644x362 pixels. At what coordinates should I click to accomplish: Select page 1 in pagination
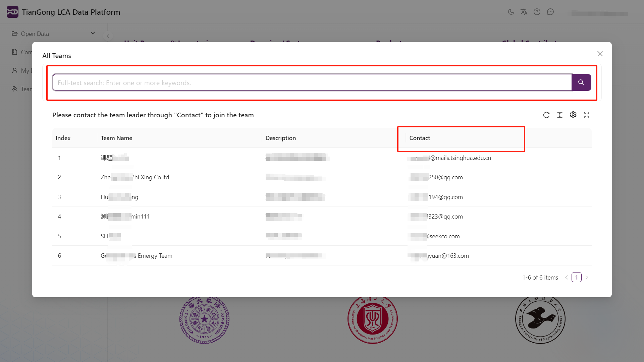[577, 277]
